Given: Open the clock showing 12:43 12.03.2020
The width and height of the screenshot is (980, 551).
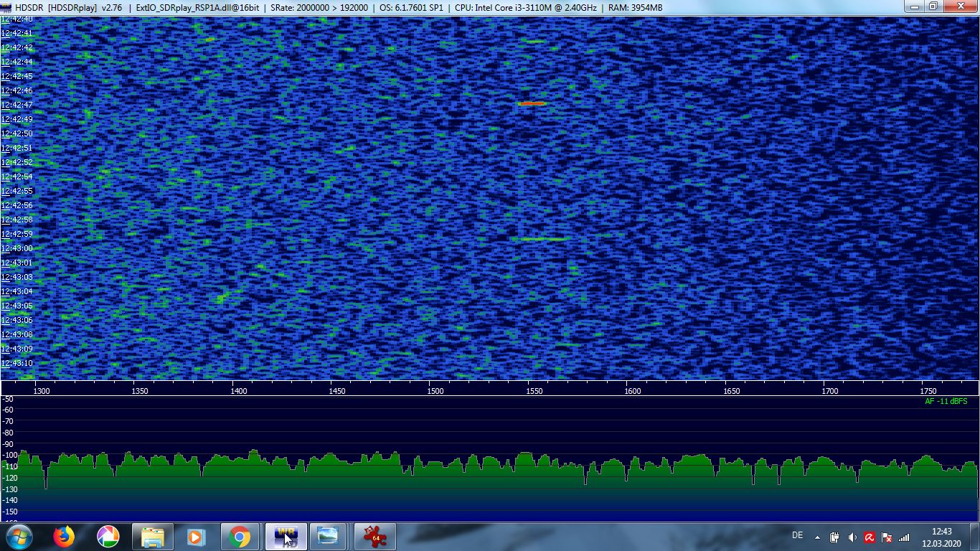Looking at the screenshot, I should click(941, 537).
